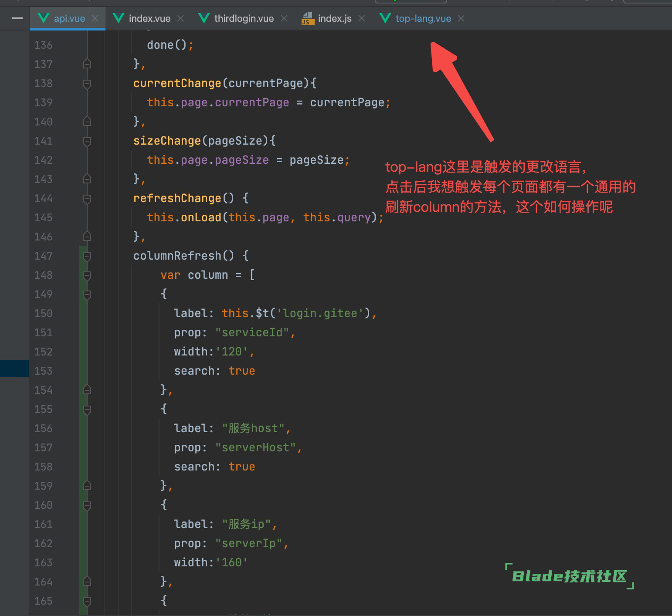Click the Vue icon on thirdlogin.vue tab

coord(204,18)
